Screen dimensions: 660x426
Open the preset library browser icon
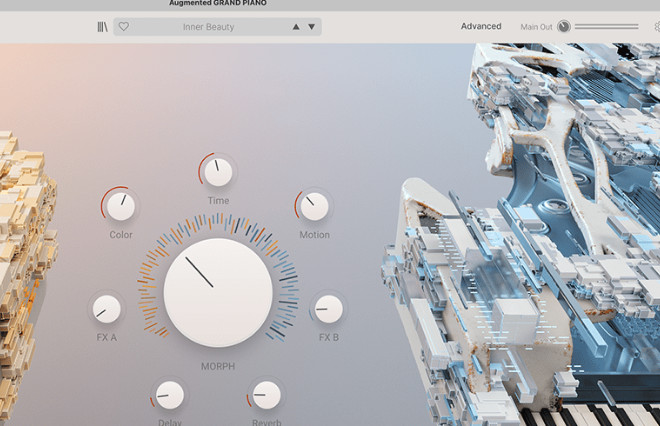pos(102,27)
